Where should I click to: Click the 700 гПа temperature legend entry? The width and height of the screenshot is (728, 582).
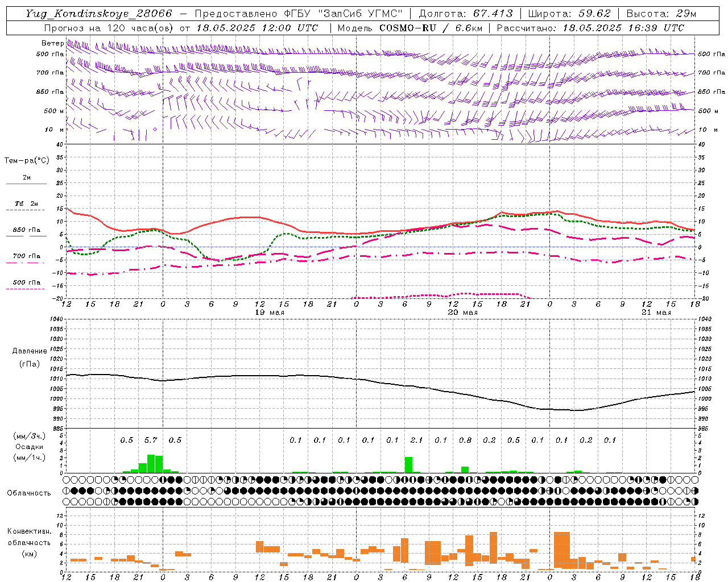[x=27, y=256]
